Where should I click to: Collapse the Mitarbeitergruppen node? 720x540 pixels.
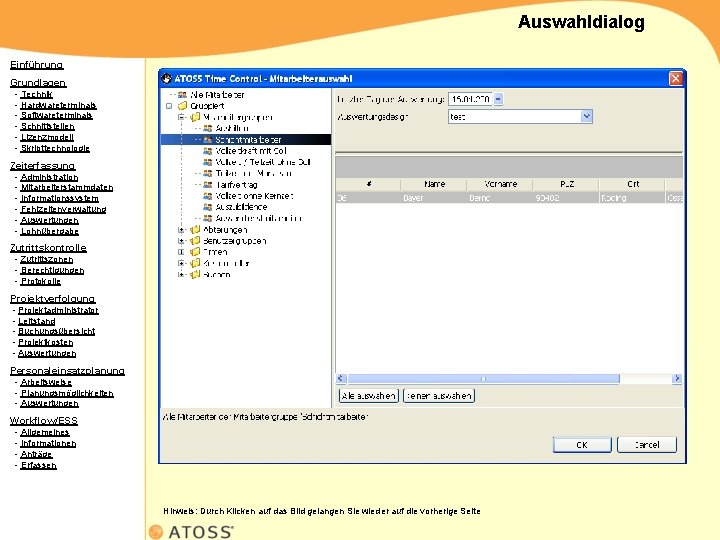pos(181,117)
